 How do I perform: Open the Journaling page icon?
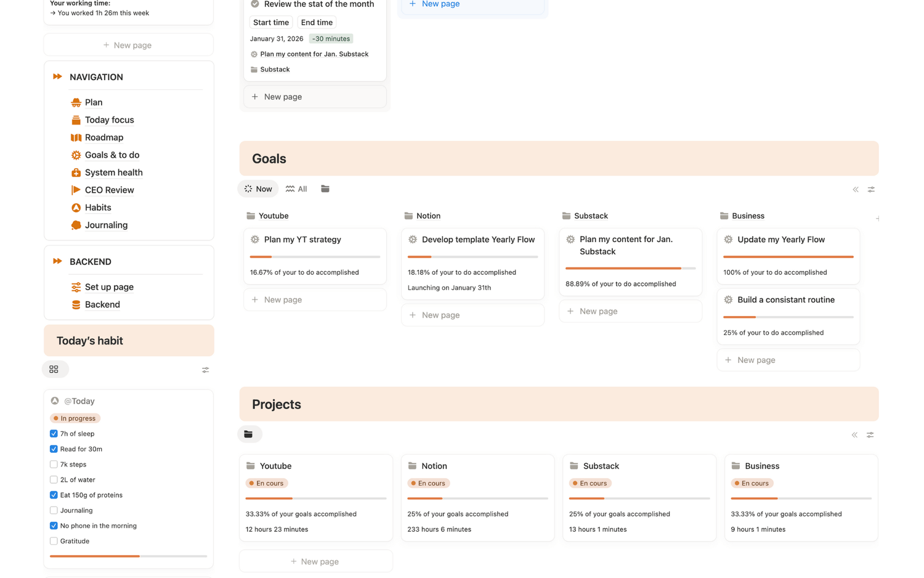click(75, 225)
